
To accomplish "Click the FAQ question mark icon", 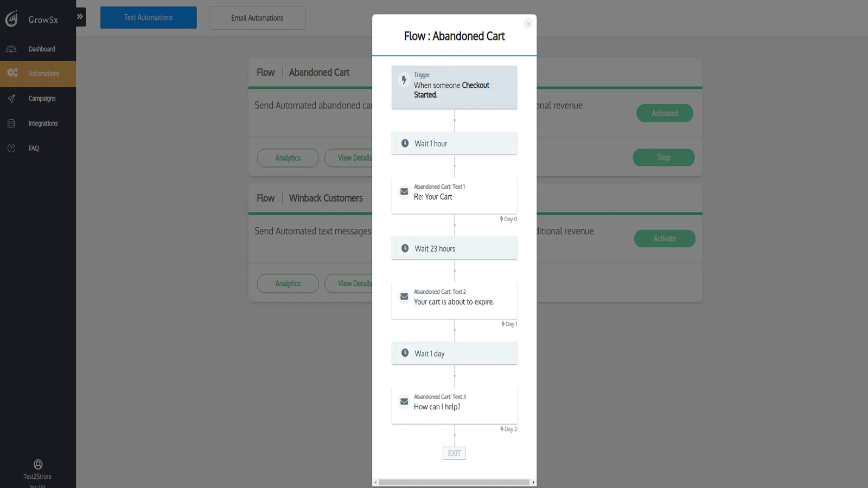I will pyautogui.click(x=11, y=148).
